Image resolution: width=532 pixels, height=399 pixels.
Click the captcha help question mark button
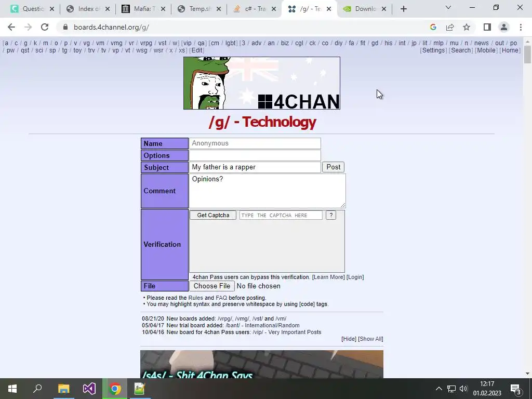[x=331, y=215]
